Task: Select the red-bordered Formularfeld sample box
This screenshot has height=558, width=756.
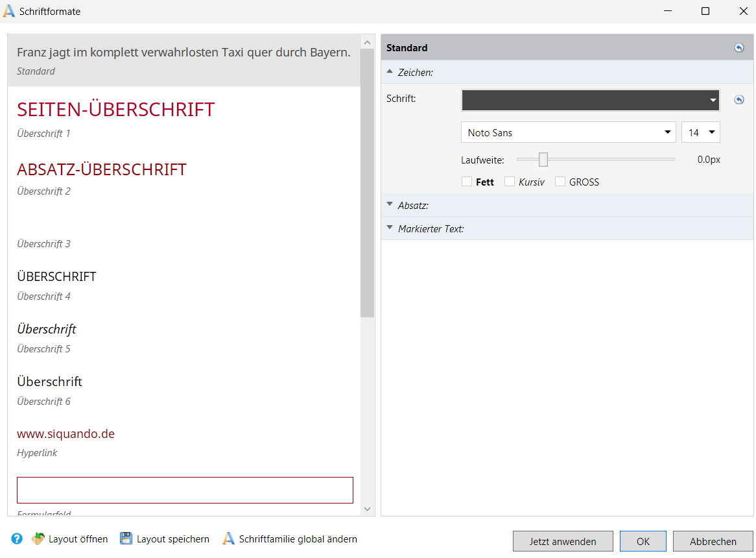Action: click(x=185, y=490)
